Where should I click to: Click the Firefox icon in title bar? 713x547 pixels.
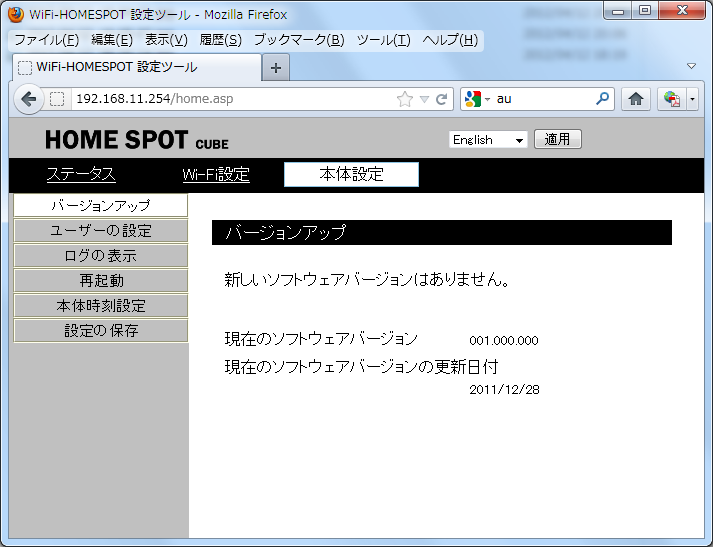(x=16, y=15)
